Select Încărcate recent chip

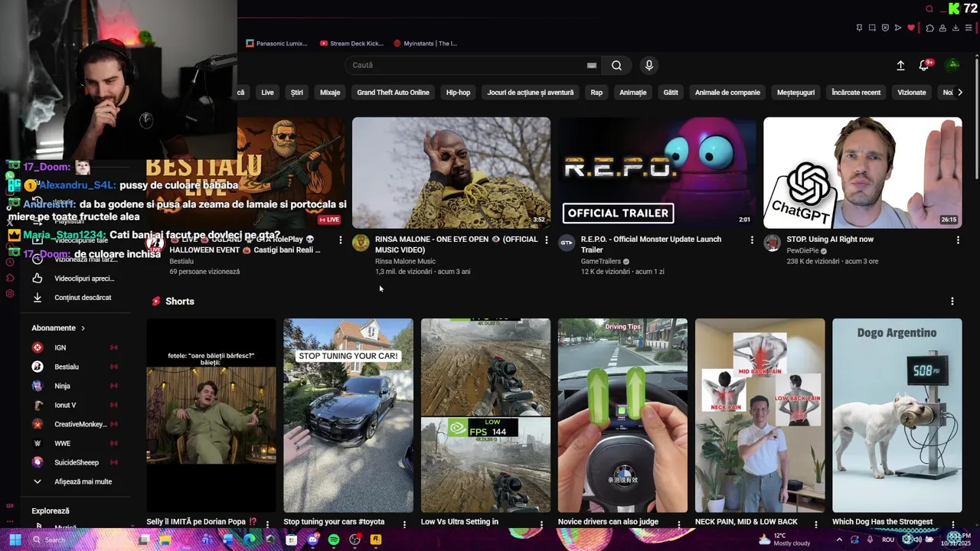tap(856, 93)
